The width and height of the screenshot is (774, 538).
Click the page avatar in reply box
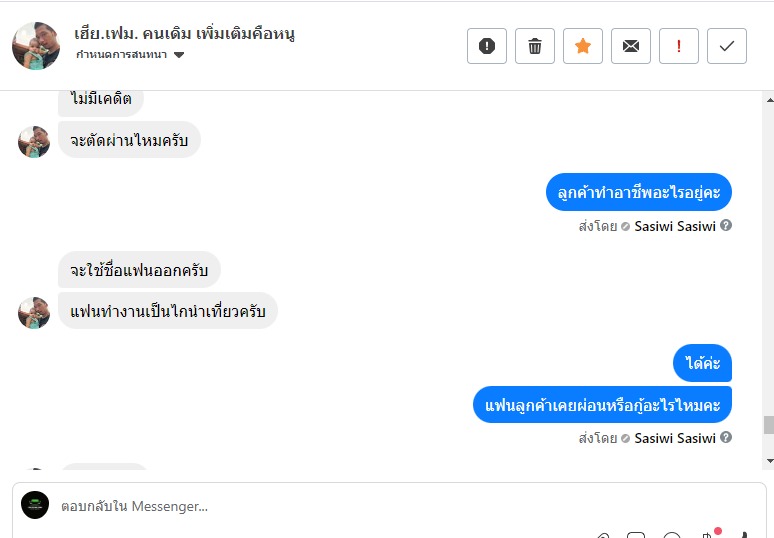[35, 505]
